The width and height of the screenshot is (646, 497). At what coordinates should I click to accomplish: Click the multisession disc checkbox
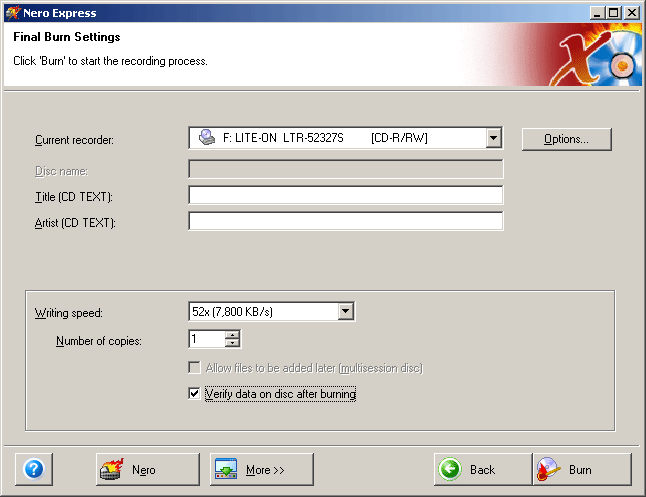pyautogui.click(x=195, y=368)
